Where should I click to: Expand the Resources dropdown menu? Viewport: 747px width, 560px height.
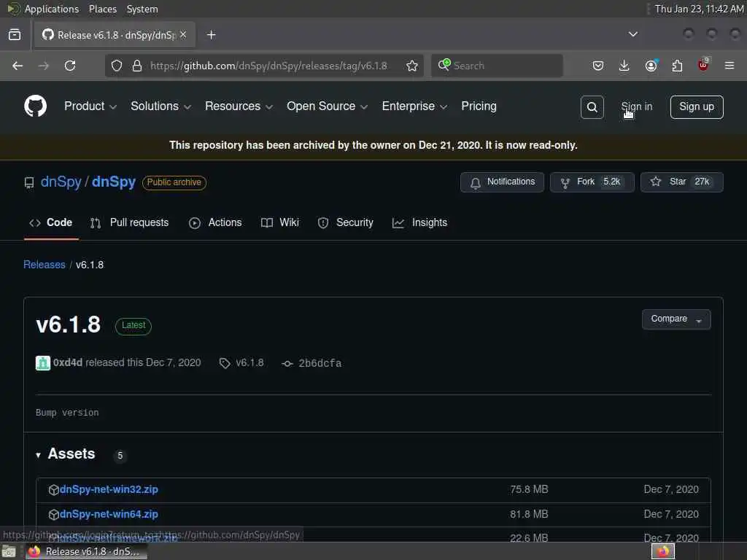tap(239, 106)
